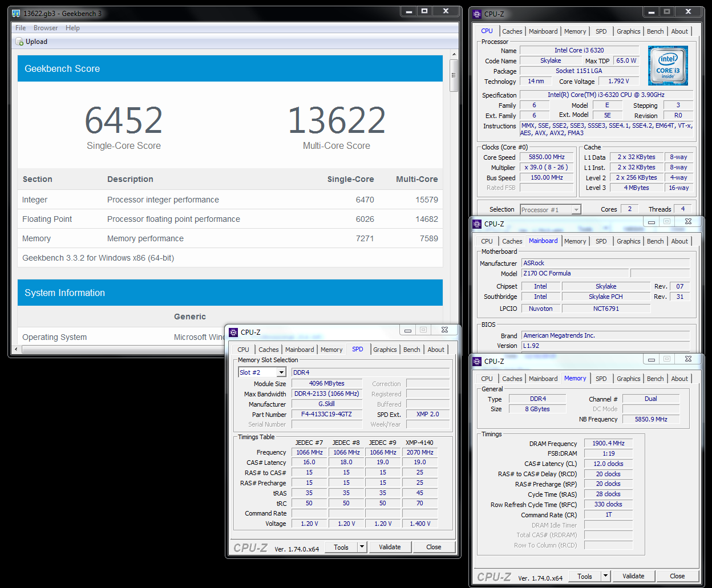
Task: Click the Geekbench Score section header
Action: 230,68
